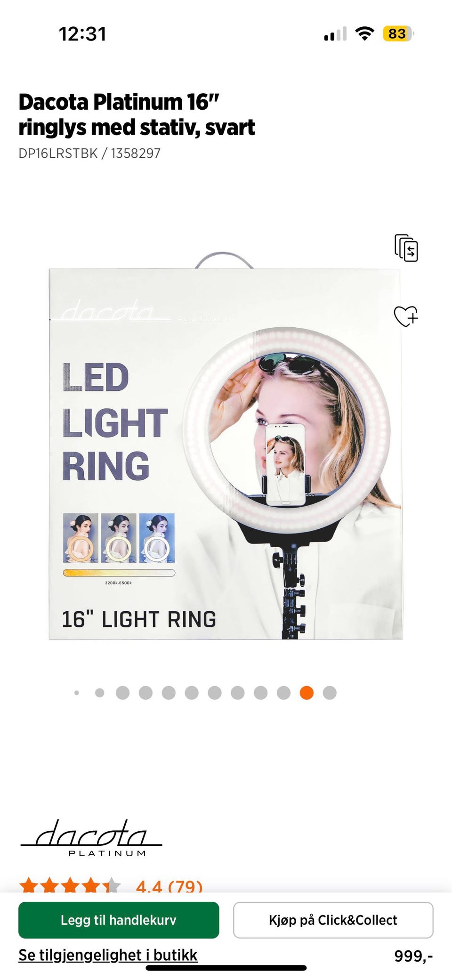Image resolution: width=452 pixels, height=980 pixels.
Task: Tap the battery indicator in status bar
Action: point(398,33)
